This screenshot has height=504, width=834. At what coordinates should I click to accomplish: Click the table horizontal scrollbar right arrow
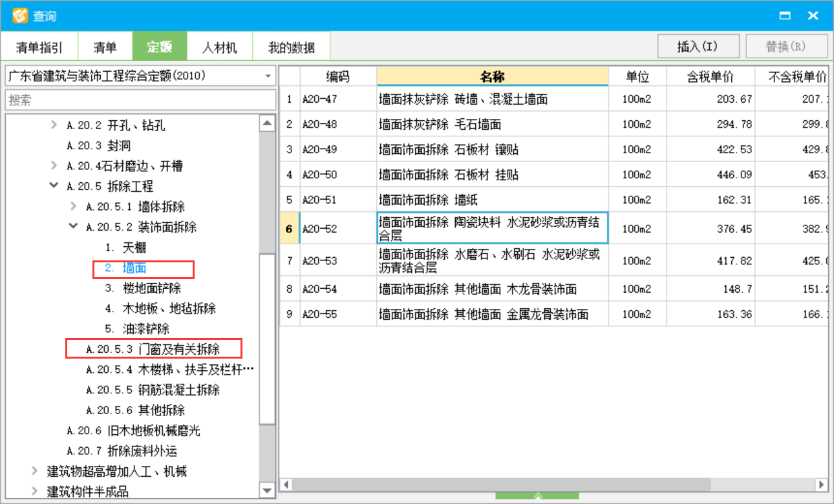[821, 484]
